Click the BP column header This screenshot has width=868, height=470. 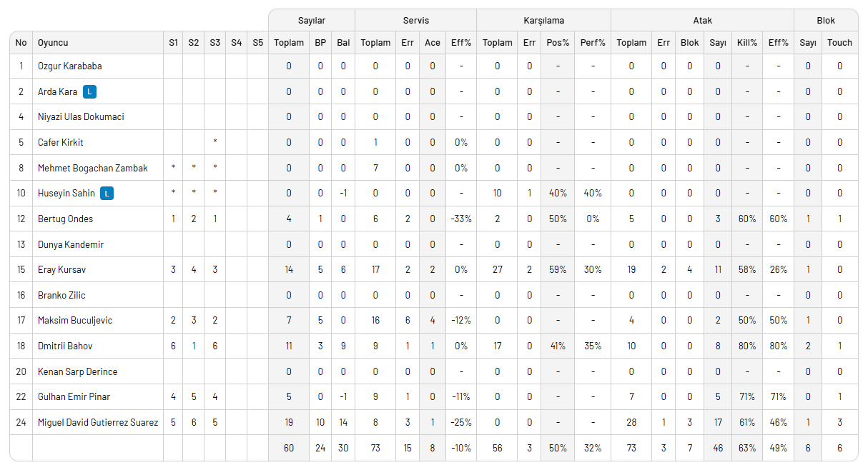coord(320,43)
